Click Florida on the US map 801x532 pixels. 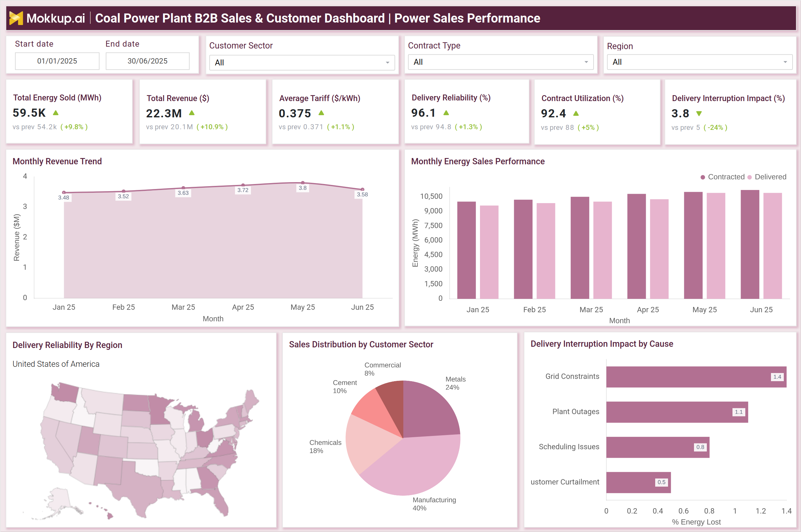coord(219,500)
